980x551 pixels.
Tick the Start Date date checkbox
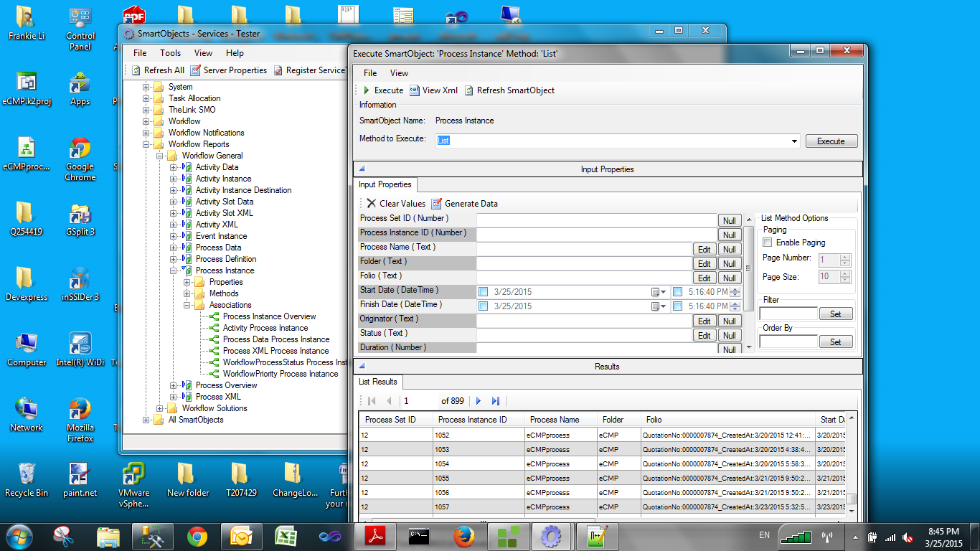(484, 292)
